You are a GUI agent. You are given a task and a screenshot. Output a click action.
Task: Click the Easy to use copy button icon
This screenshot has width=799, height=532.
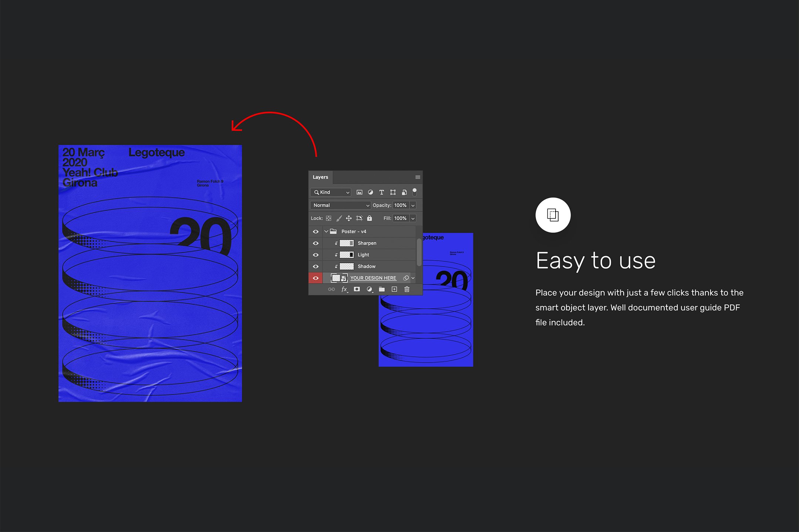tap(553, 214)
